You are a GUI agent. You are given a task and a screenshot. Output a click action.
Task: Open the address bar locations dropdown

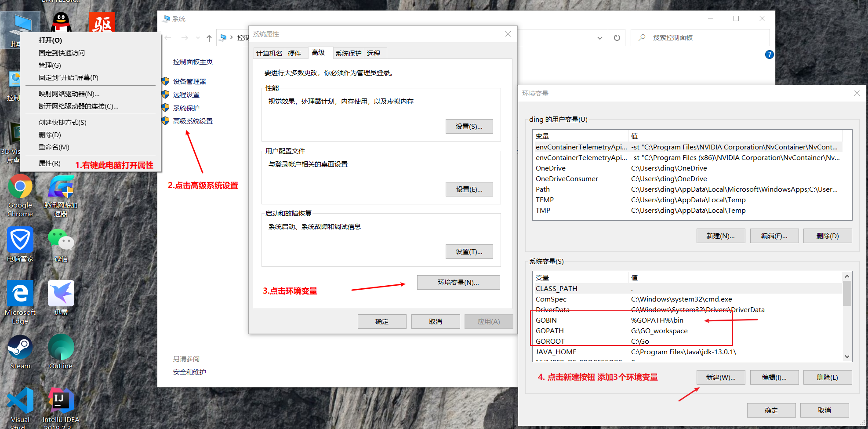(x=599, y=38)
